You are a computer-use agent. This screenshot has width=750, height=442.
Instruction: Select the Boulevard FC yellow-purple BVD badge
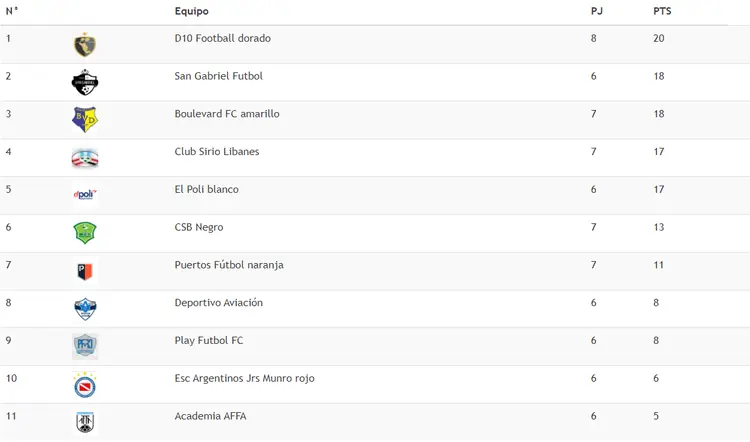[x=85, y=120]
